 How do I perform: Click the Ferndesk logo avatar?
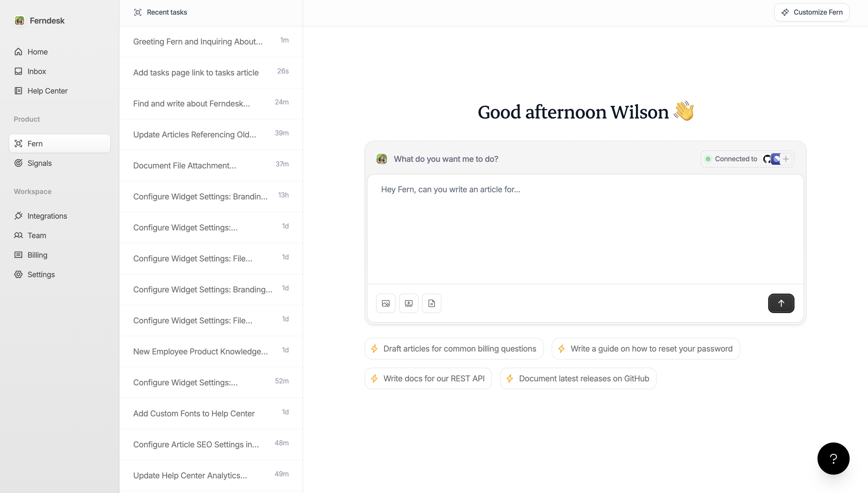pos(19,21)
